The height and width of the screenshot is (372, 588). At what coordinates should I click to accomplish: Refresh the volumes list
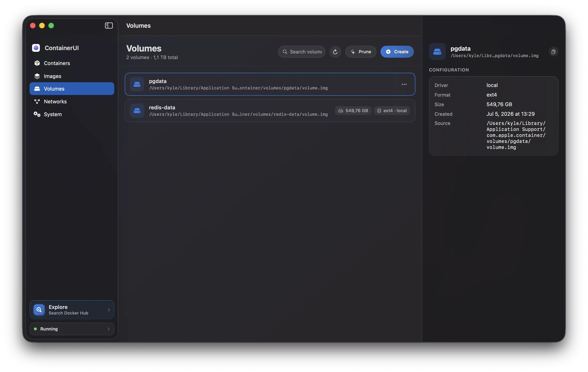335,52
